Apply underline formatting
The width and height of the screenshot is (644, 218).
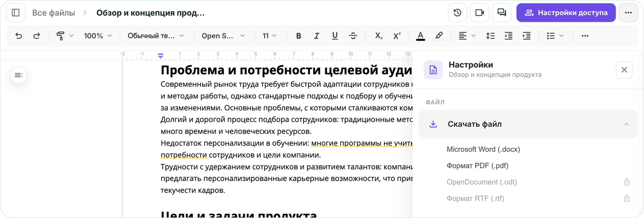[x=335, y=36]
